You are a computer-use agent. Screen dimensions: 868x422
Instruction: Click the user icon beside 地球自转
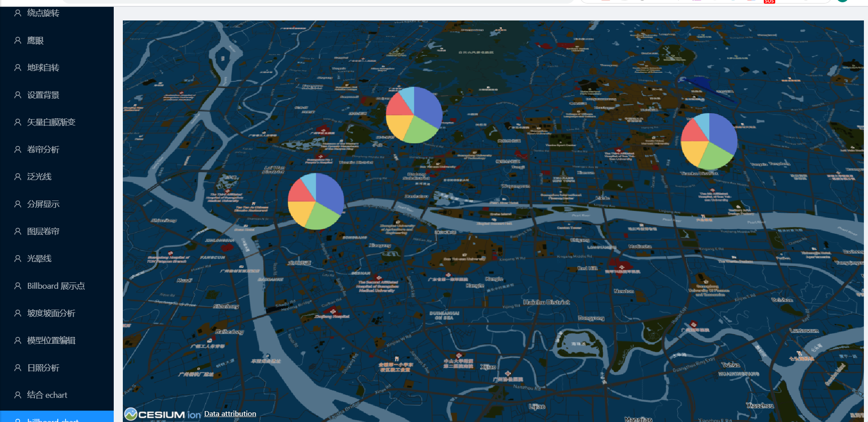pyautogui.click(x=18, y=68)
